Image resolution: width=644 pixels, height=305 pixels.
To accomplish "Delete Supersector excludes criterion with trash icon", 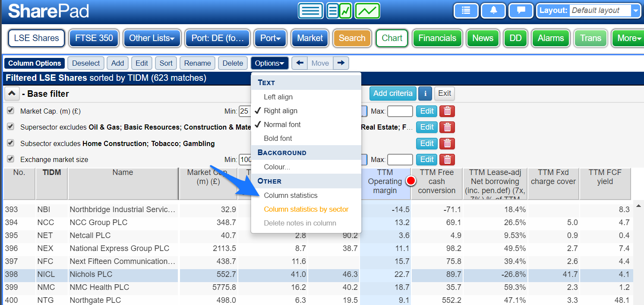I will coord(447,127).
